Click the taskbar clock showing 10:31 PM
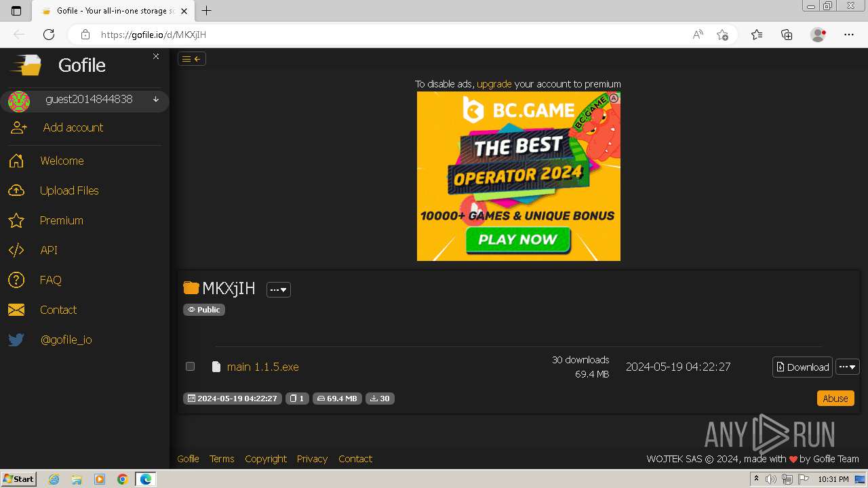This screenshot has width=868, height=488. 833,479
